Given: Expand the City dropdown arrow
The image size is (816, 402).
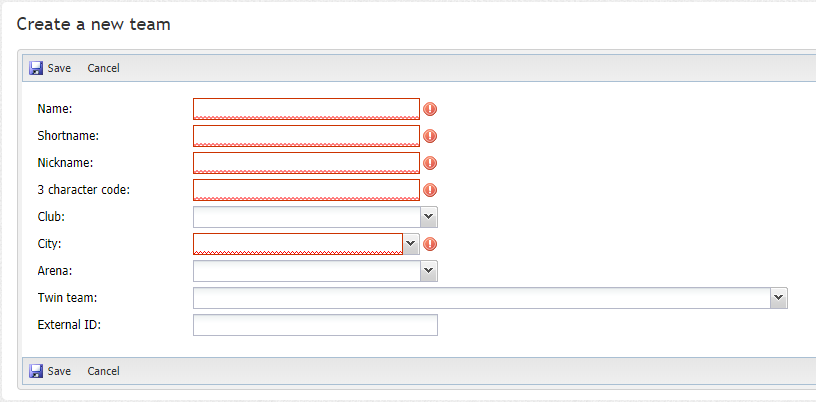Looking at the screenshot, I should tap(411, 244).
